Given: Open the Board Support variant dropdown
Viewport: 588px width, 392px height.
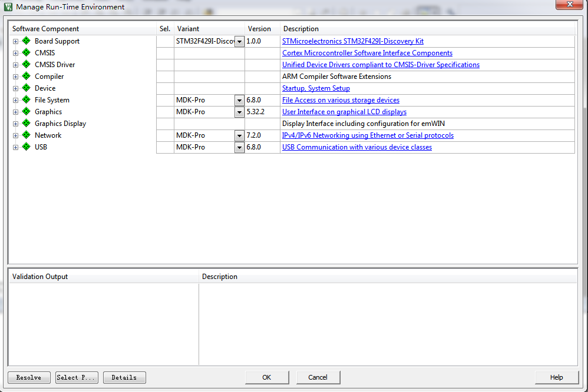Looking at the screenshot, I should (x=239, y=41).
